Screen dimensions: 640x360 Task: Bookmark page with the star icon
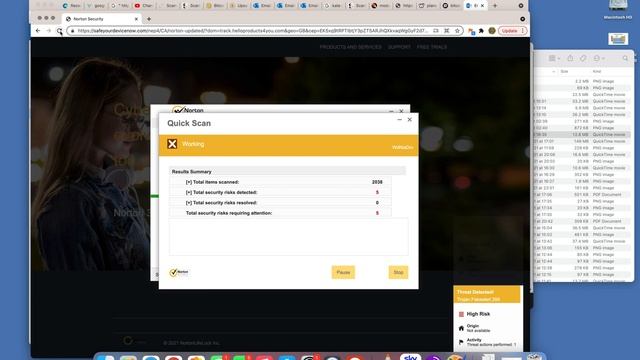(x=458, y=31)
